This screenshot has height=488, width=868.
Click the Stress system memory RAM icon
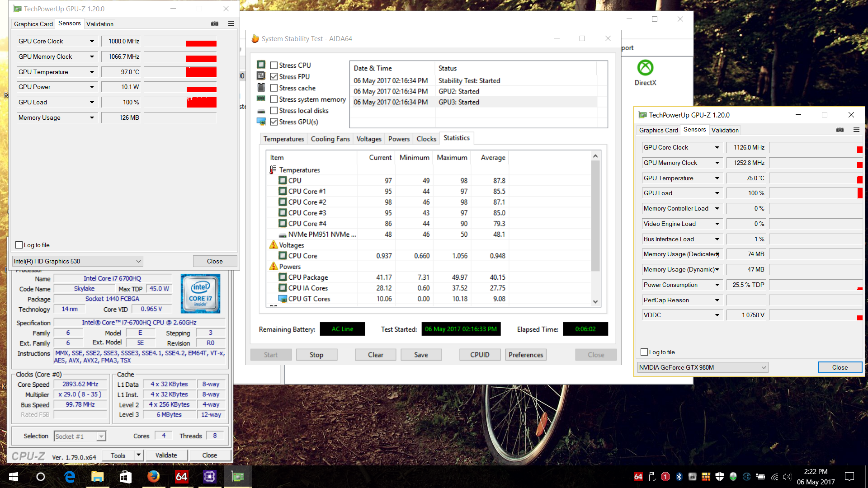[261, 99]
